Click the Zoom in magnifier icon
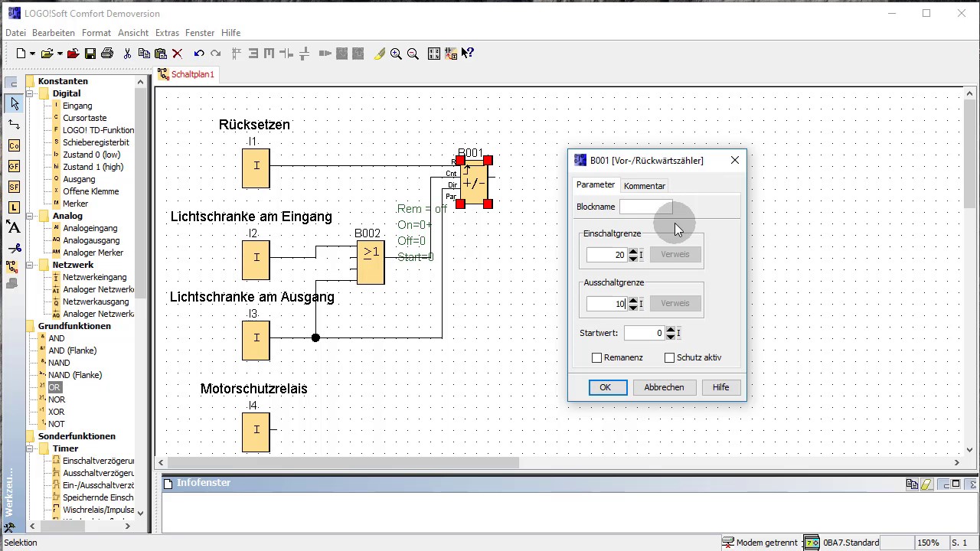Viewport: 980px width, 551px height. coord(396,54)
